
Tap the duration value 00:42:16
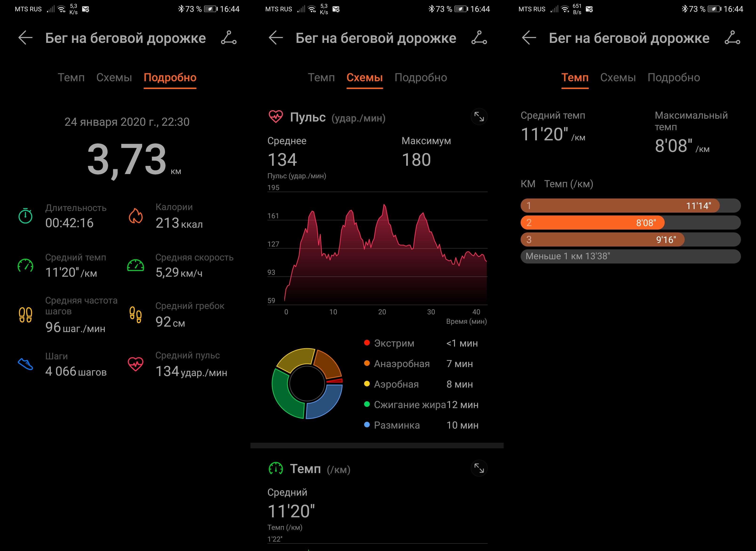(69, 223)
